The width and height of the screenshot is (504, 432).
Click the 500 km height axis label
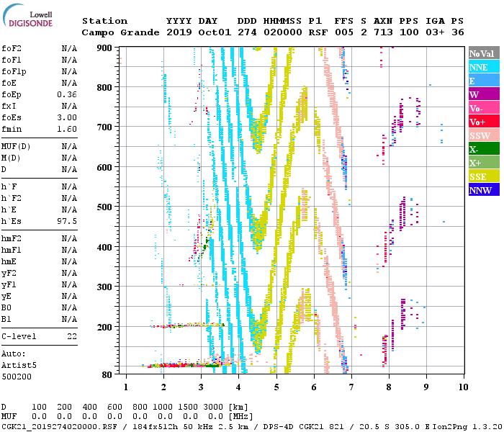(x=104, y=207)
